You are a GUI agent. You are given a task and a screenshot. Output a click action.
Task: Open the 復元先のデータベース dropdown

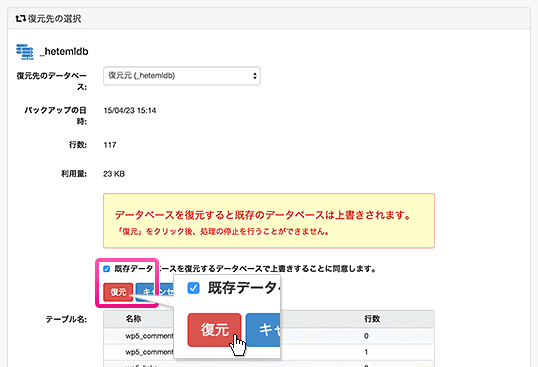tap(182, 76)
